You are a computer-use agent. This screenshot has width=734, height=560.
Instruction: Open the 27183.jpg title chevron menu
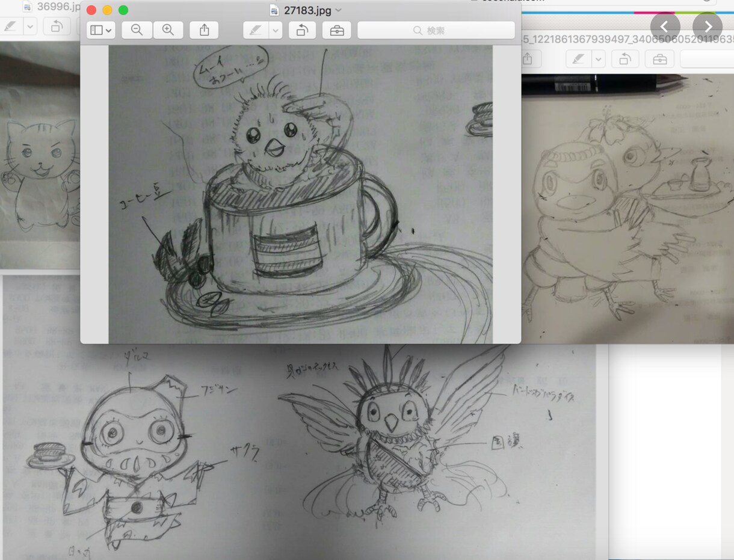pos(338,10)
